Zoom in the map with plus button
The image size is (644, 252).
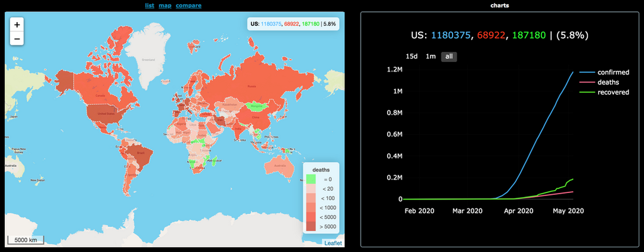17,25
